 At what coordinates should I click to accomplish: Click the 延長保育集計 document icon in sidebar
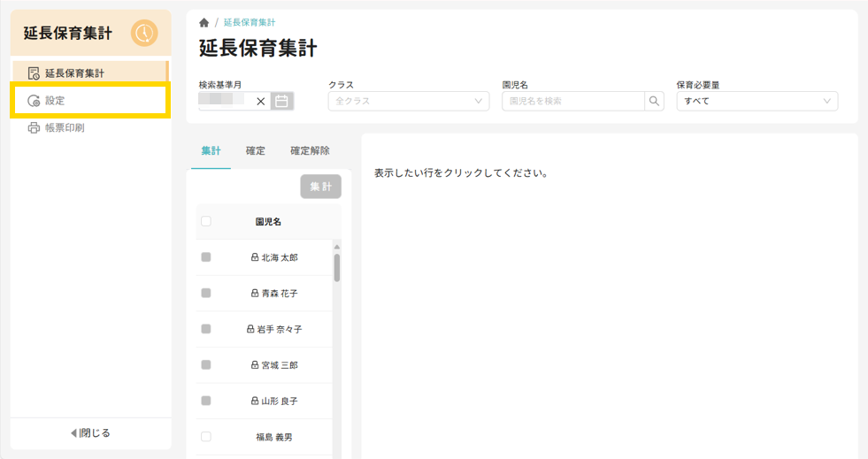point(34,73)
